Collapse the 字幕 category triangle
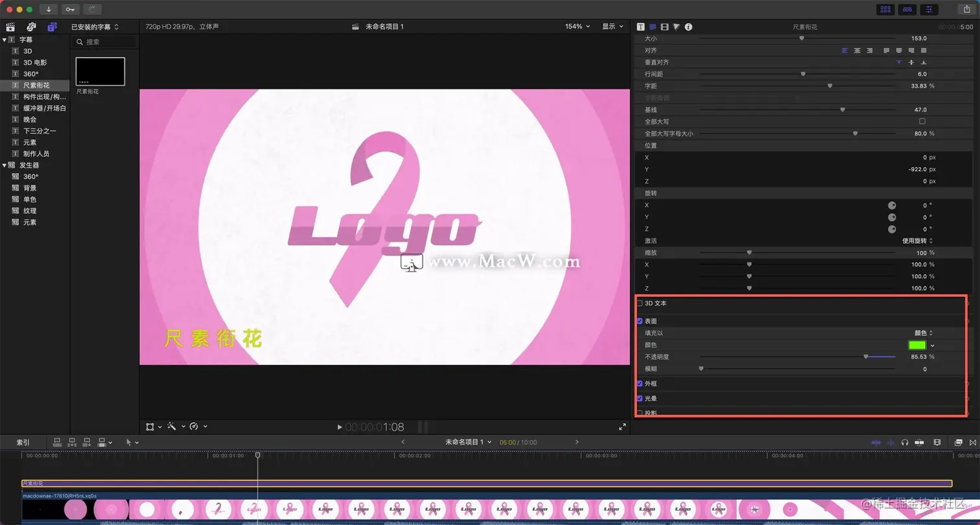 pyautogui.click(x=5, y=40)
